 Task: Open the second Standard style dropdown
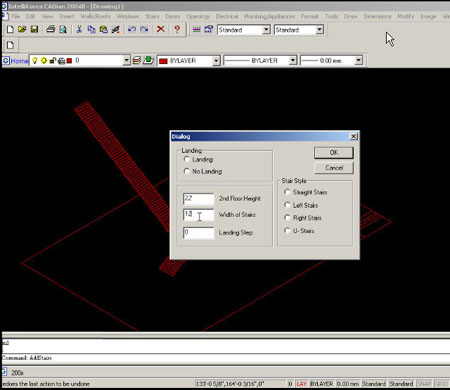click(319, 30)
